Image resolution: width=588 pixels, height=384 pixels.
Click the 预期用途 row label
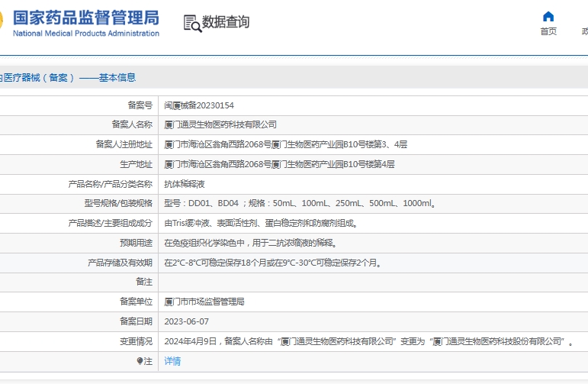pyautogui.click(x=136, y=243)
